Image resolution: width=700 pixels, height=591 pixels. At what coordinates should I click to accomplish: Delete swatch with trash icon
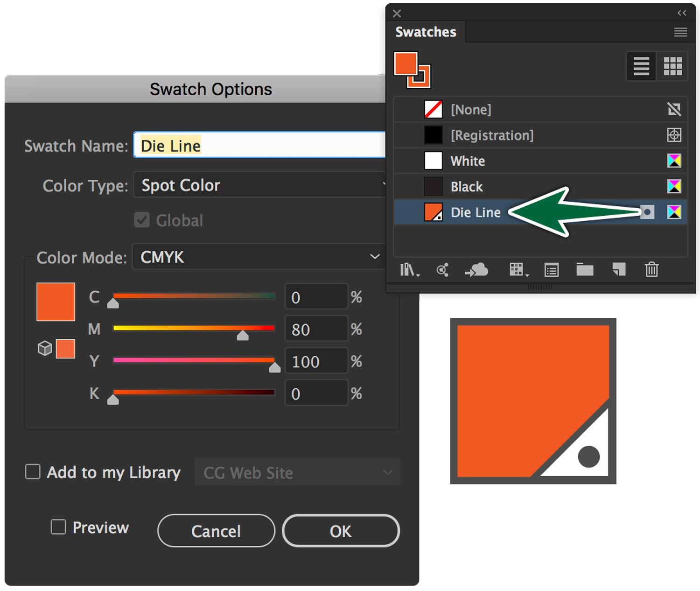pos(651,269)
